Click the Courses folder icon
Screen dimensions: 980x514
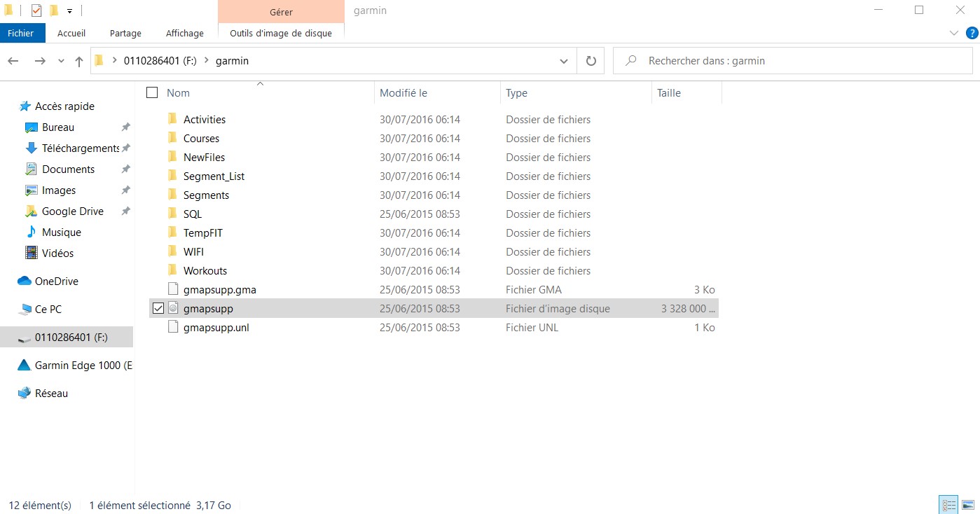pos(173,138)
